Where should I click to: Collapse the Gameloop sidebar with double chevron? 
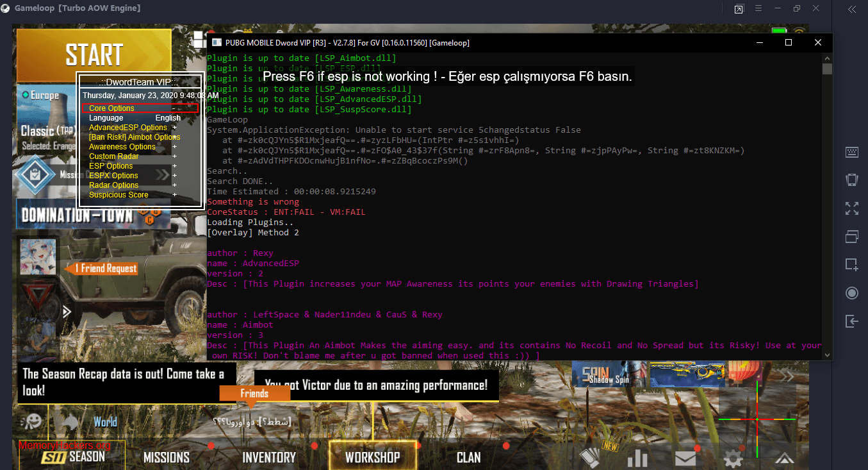851,9
